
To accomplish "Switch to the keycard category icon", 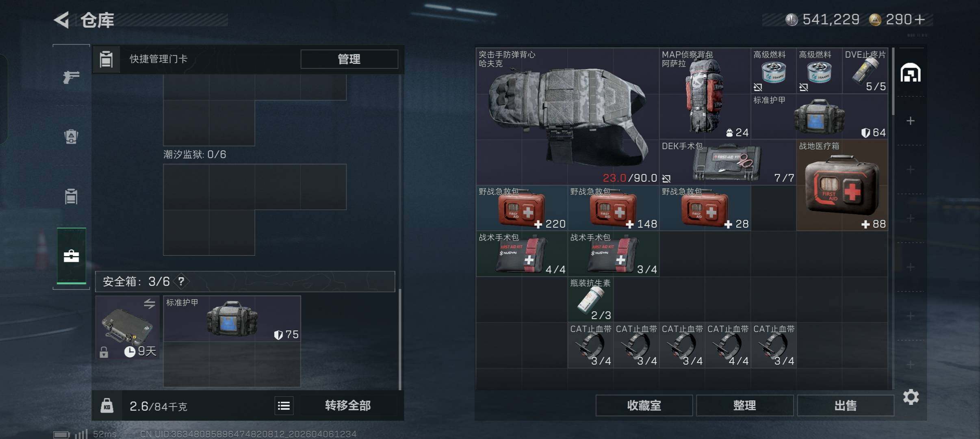I will tap(71, 196).
